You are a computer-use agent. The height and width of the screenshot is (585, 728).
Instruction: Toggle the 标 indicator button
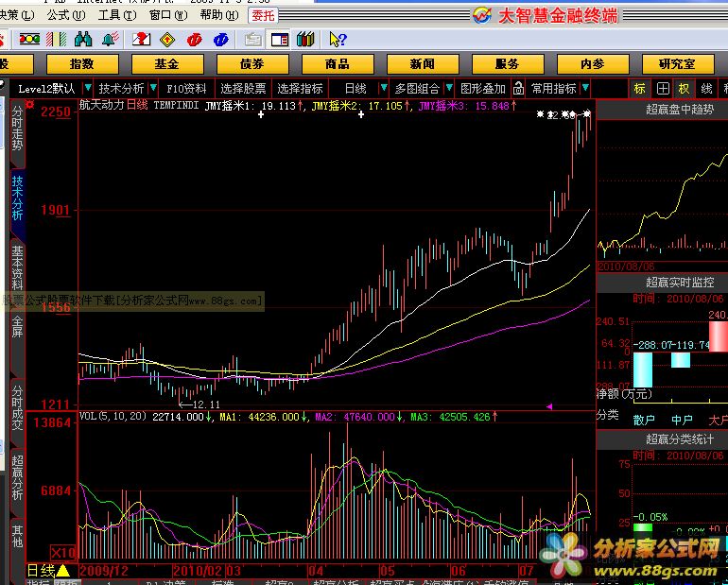[640, 88]
